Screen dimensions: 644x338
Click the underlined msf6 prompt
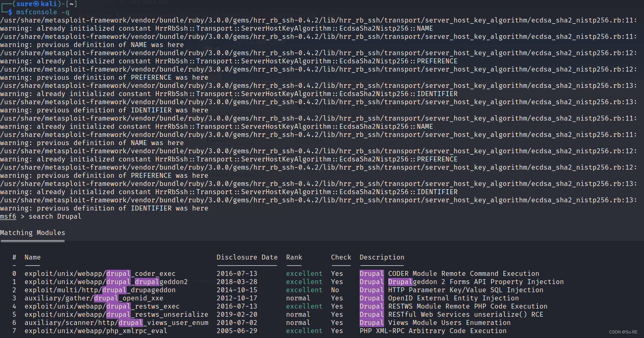[8, 216]
